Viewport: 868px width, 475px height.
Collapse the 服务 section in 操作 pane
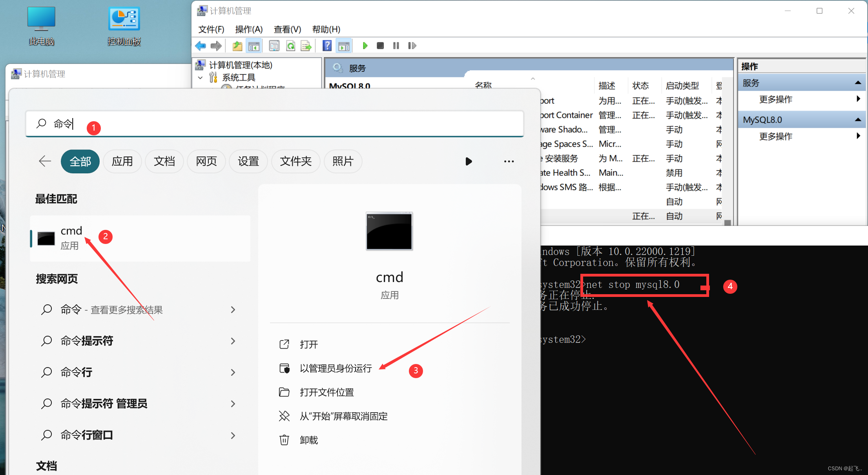pyautogui.click(x=858, y=83)
